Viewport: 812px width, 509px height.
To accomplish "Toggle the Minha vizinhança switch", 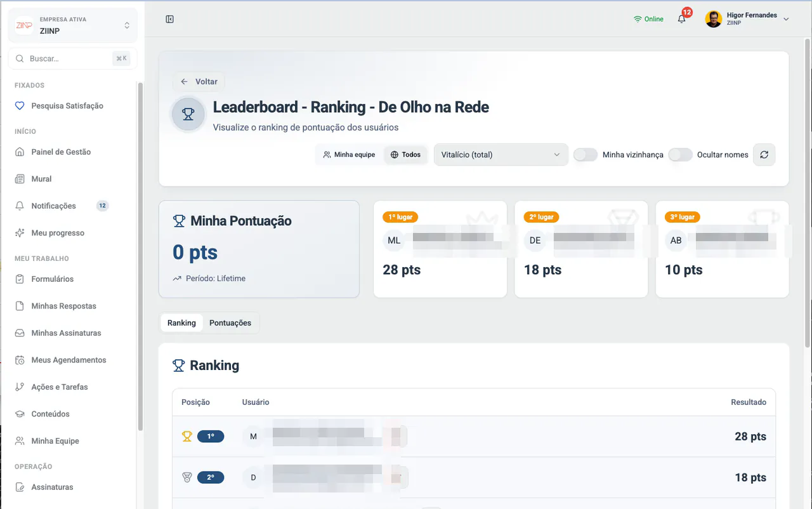I will (586, 154).
